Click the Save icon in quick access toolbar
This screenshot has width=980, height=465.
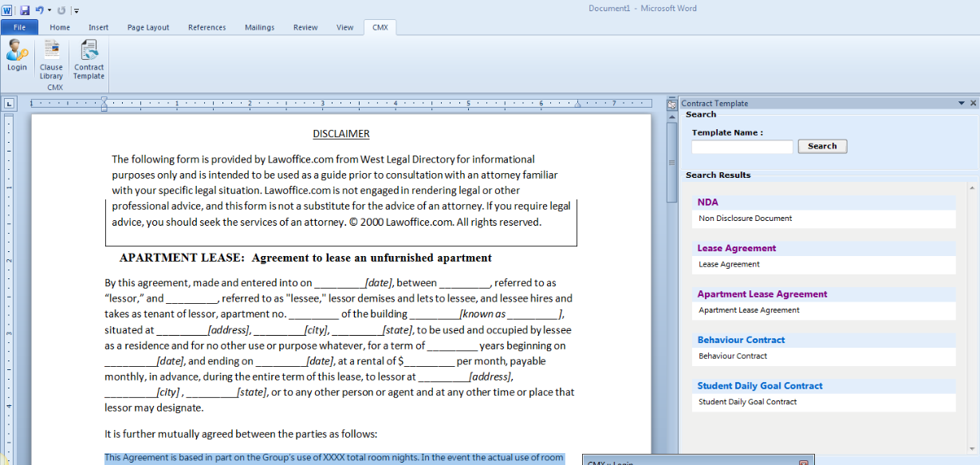pyautogui.click(x=25, y=10)
